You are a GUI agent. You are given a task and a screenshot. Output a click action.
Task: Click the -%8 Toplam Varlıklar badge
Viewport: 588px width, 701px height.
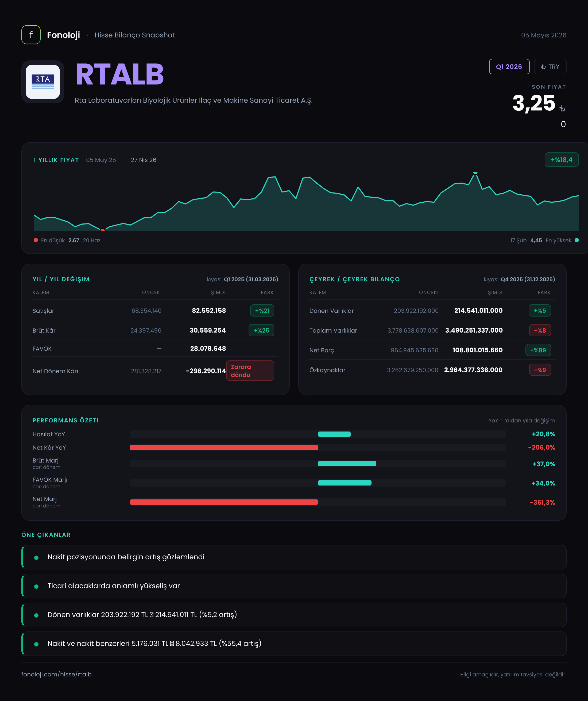[x=540, y=330]
